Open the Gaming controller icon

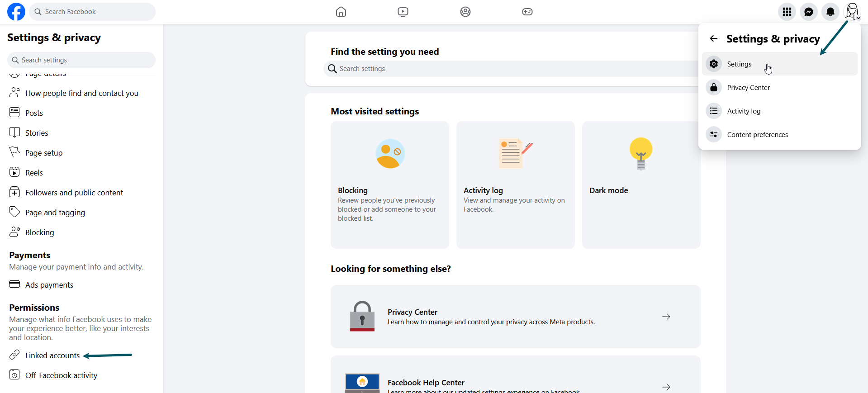527,12
